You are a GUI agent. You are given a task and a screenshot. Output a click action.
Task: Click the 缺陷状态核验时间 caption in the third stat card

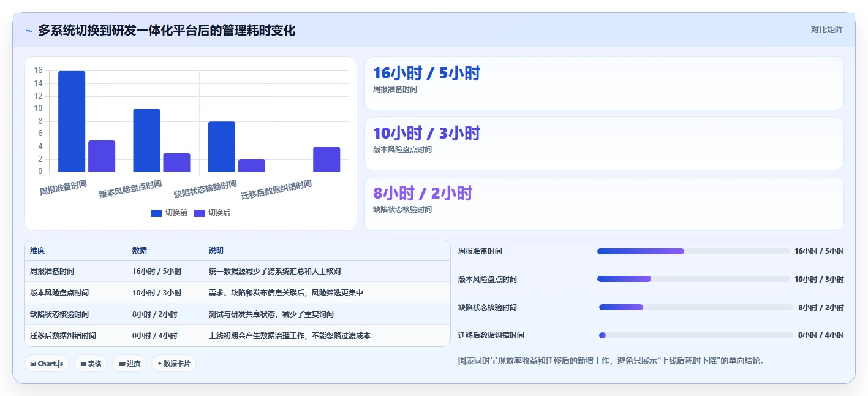point(402,210)
